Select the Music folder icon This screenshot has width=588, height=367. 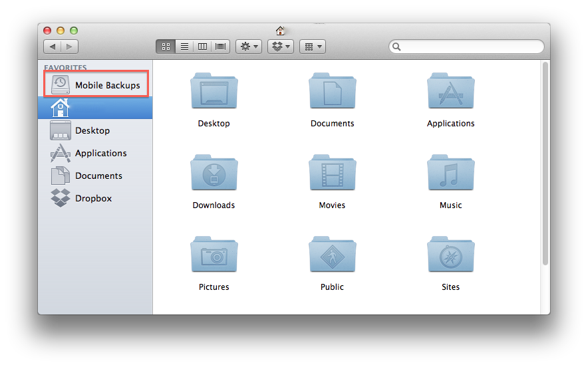(451, 173)
